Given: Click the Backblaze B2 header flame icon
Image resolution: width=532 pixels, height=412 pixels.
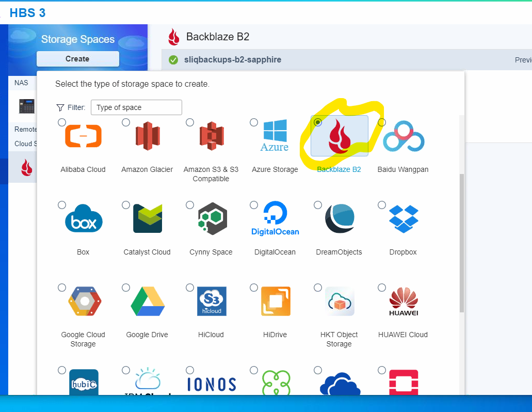Looking at the screenshot, I should (x=174, y=37).
